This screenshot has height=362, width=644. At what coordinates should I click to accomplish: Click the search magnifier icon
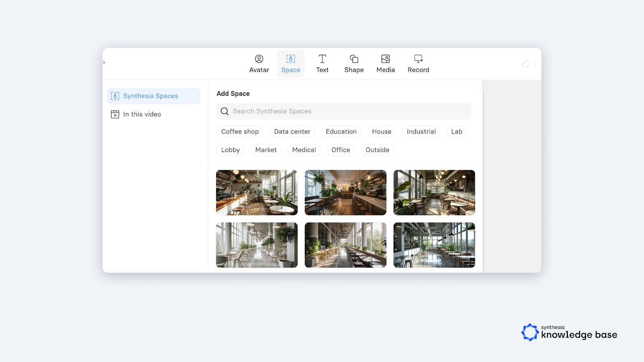[x=225, y=111]
